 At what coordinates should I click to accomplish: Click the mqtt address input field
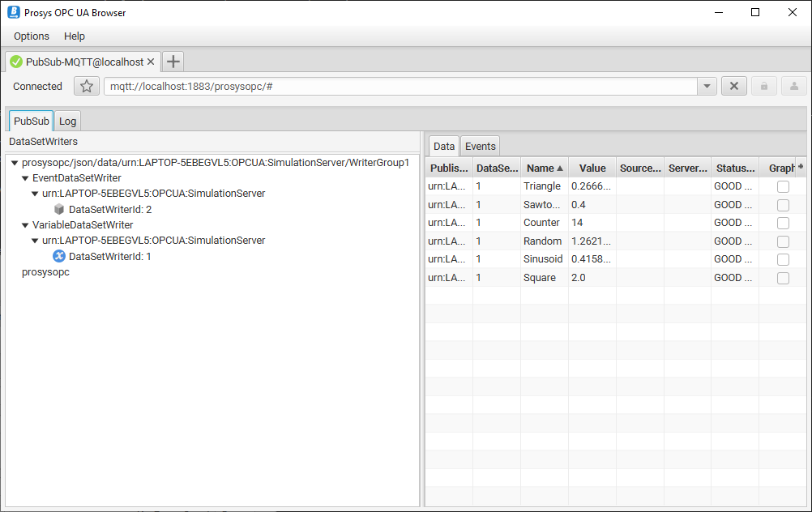point(400,87)
